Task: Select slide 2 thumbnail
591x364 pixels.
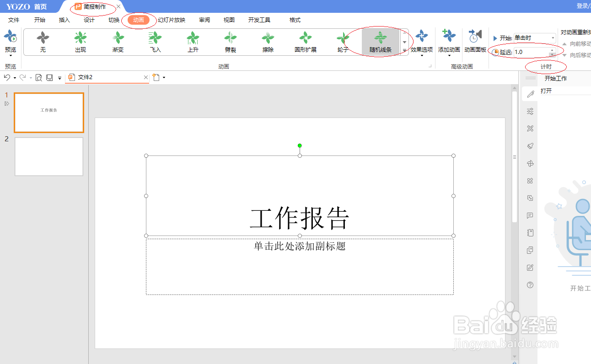Action: [x=49, y=156]
